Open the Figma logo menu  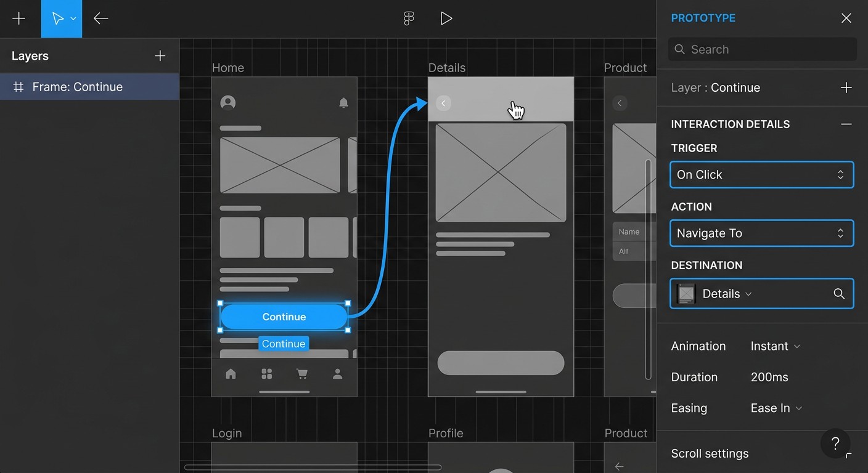coord(409,18)
